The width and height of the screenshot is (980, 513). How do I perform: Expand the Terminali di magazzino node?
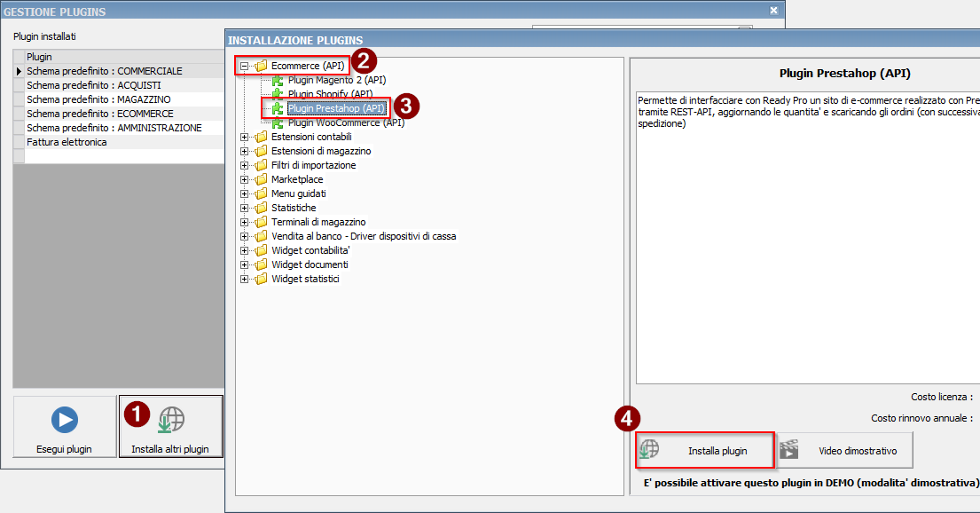pyautogui.click(x=245, y=222)
